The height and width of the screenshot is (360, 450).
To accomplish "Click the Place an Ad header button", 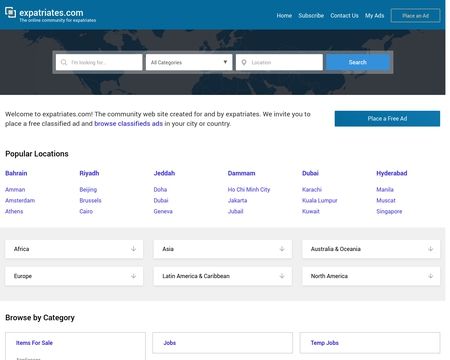I will (415, 16).
